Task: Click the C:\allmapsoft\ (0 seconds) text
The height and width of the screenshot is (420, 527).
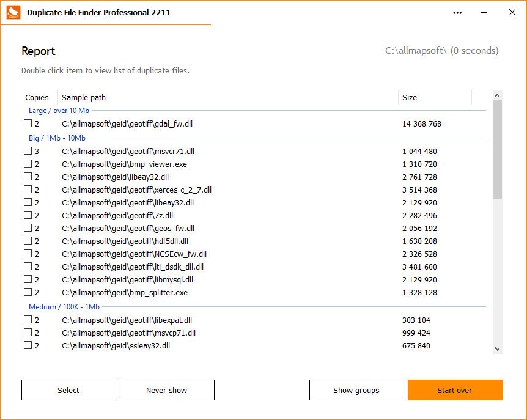Action: (441, 50)
